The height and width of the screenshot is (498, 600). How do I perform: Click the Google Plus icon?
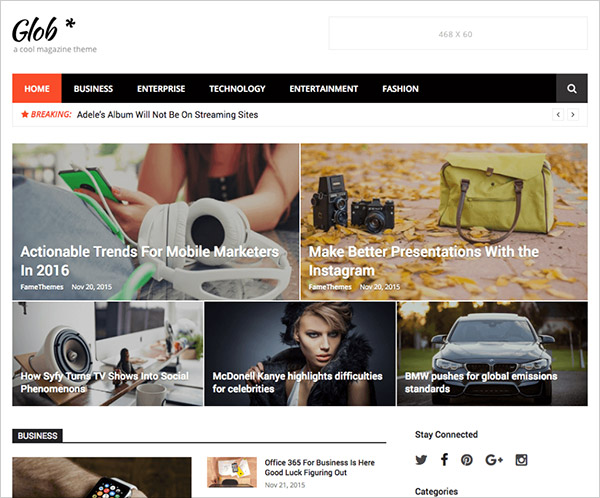494,460
